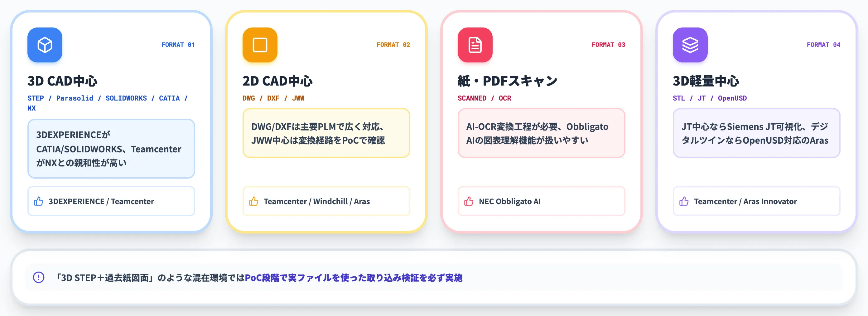Click the JT中心ならSiemens JT可視化 description box
The image size is (868, 316).
(756, 133)
